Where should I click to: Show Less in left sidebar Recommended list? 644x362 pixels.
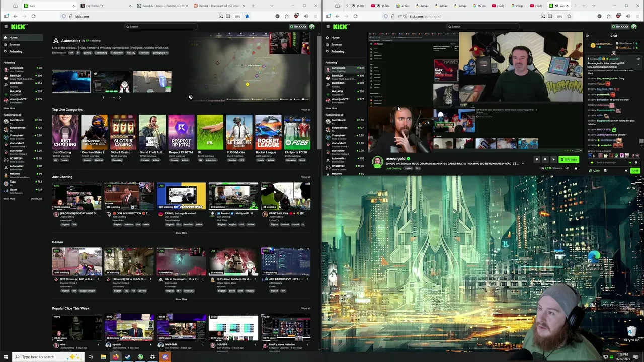click(36, 199)
